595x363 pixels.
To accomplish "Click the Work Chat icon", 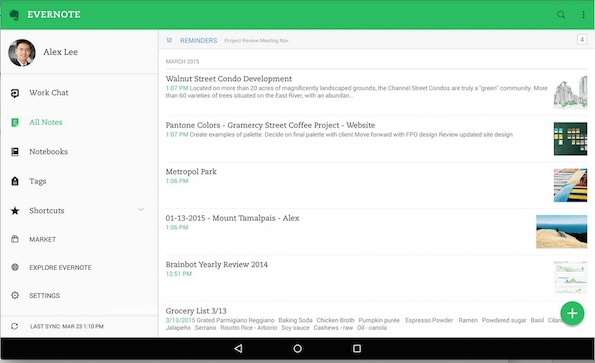I will pyautogui.click(x=15, y=93).
